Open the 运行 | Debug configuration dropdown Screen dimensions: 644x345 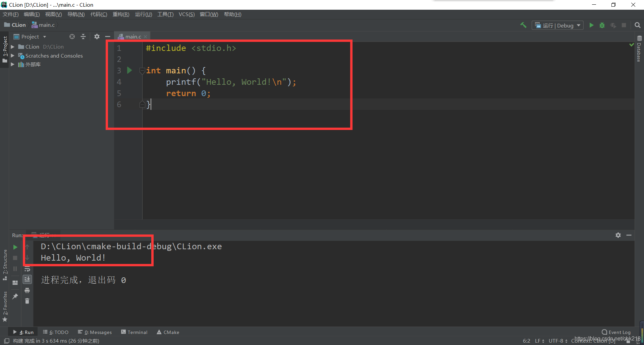tap(557, 25)
